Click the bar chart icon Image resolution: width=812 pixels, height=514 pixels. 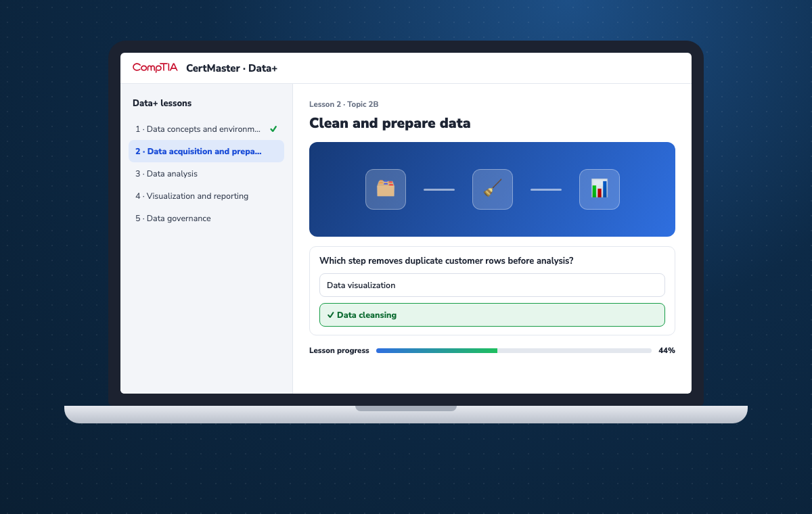(600, 189)
